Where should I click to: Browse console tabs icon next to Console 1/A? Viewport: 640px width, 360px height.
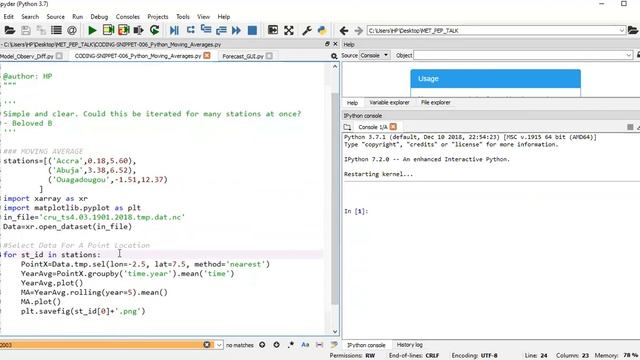click(x=347, y=127)
